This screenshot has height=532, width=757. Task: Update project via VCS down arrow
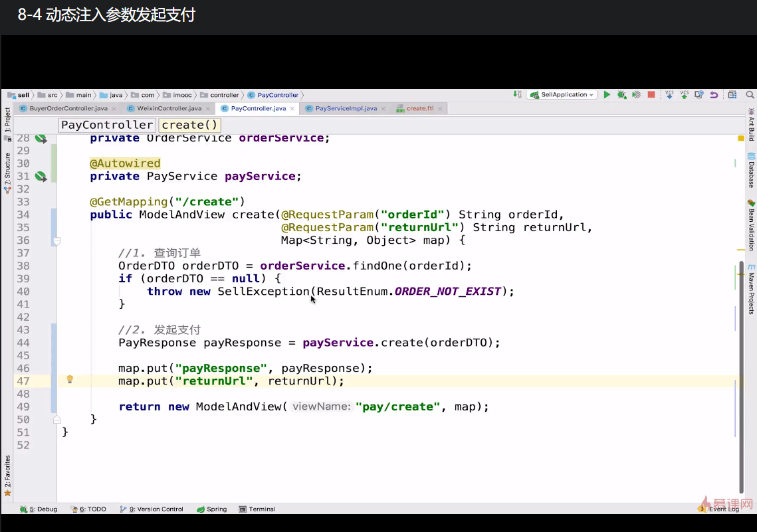[x=669, y=94]
